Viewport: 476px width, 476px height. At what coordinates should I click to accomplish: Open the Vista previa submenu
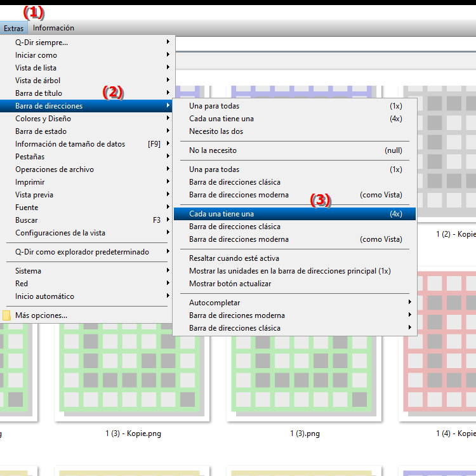(x=86, y=195)
